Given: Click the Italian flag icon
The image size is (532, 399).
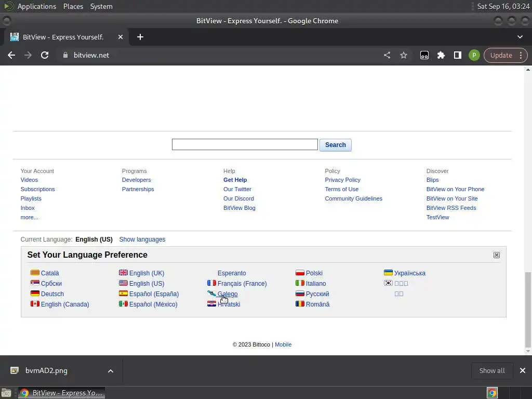Looking at the screenshot, I should pyautogui.click(x=300, y=283).
